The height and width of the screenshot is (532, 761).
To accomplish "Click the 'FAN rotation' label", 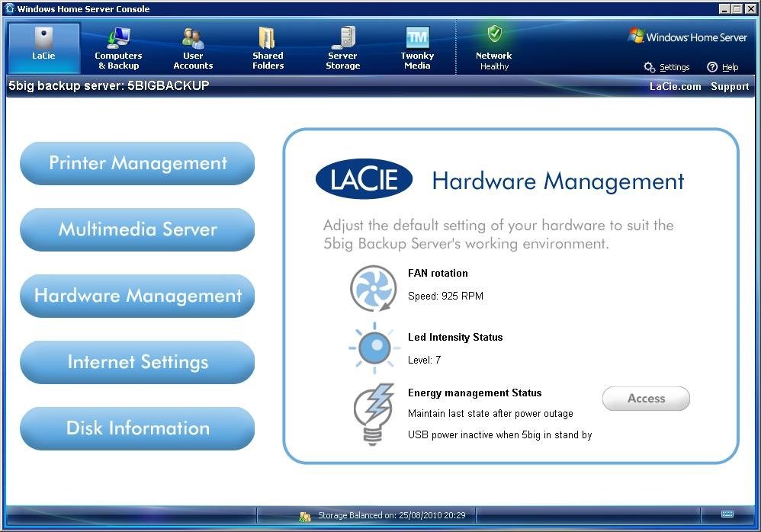I will click(438, 273).
